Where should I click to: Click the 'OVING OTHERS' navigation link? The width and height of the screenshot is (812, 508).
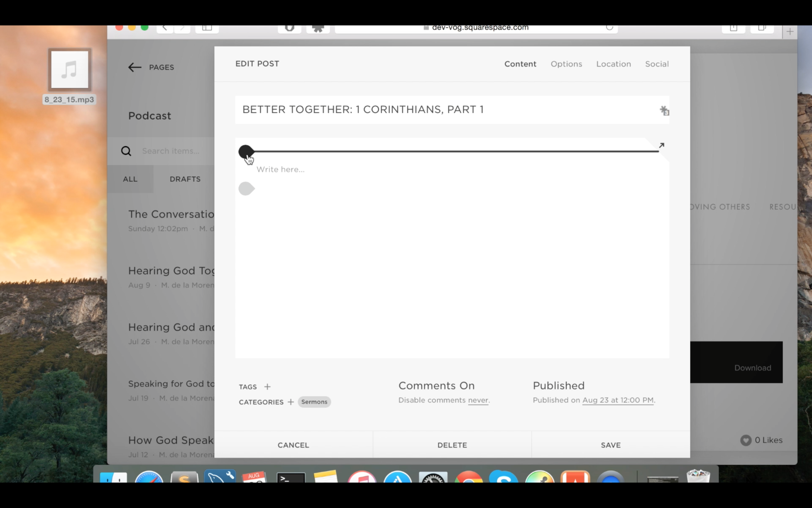(720, 207)
